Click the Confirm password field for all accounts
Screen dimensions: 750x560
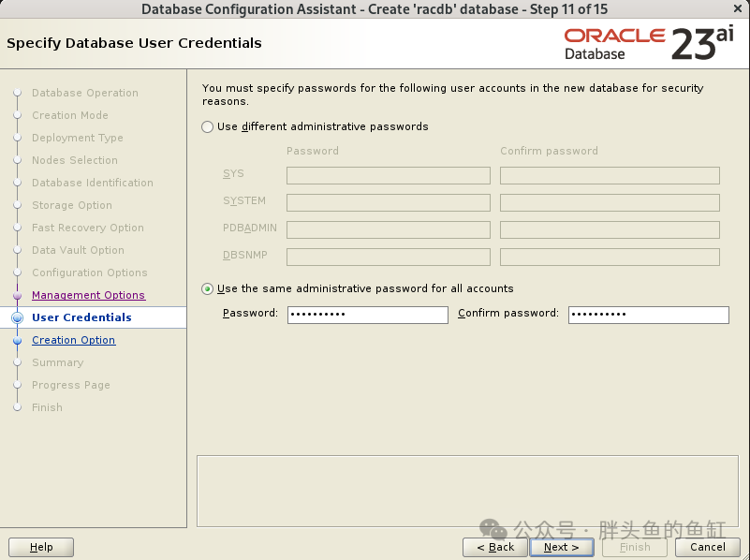[x=648, y=315]
